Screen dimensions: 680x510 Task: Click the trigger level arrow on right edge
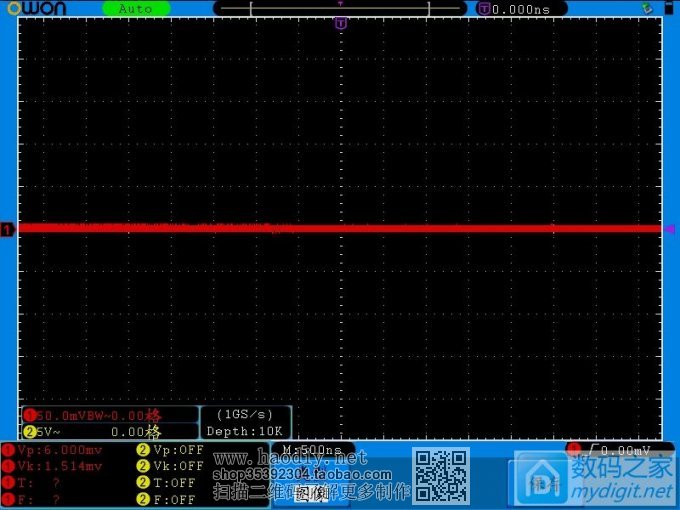pos(670,229)
